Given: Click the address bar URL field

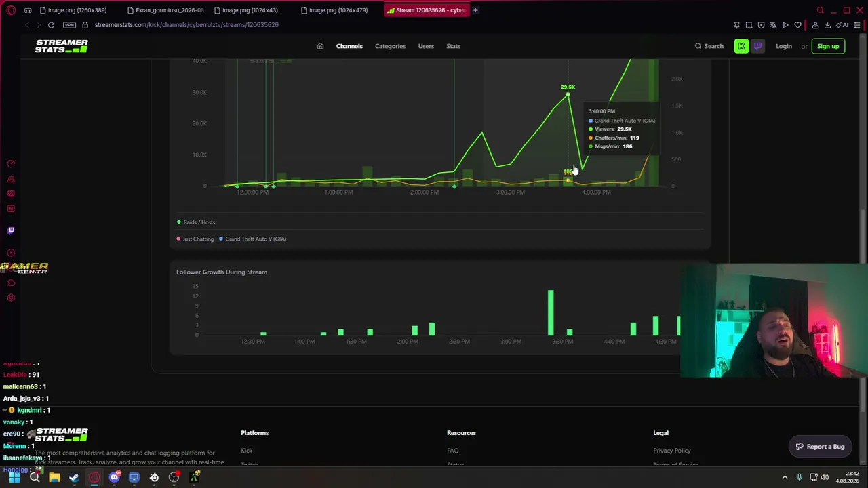Looking at the screenshot, I should (x=186, y=25).
